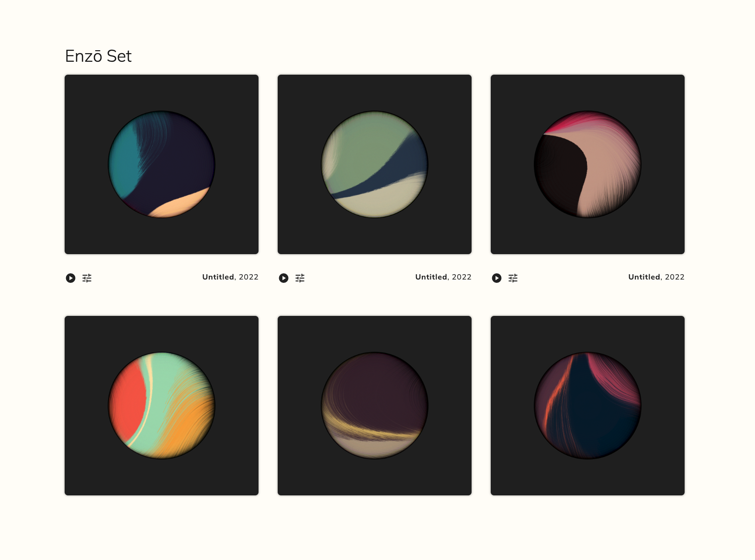Click Untitled, 2022 under second artwork
This screenshot has width=755, height=560.
(x=443, y=277)
